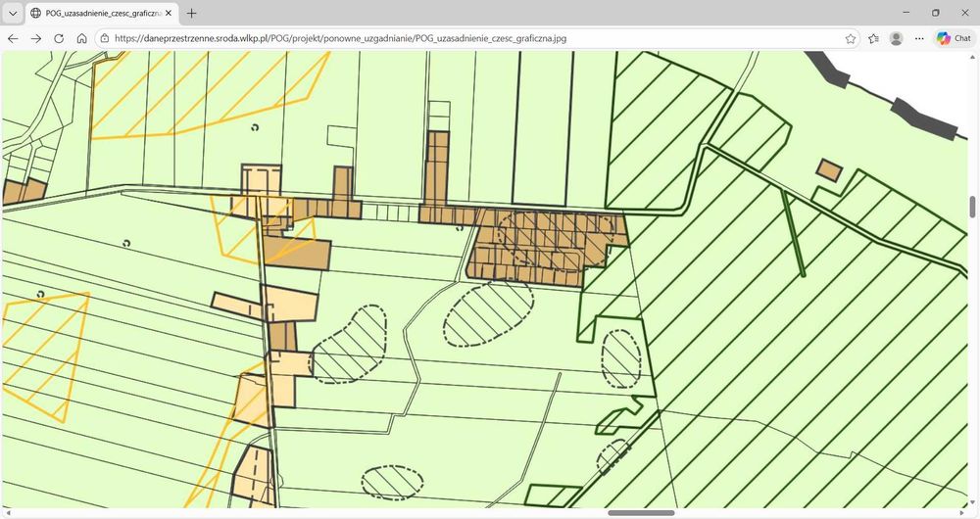980x519 pixels.
Task: Go back to previous page
Action: (x=13, y=38)
